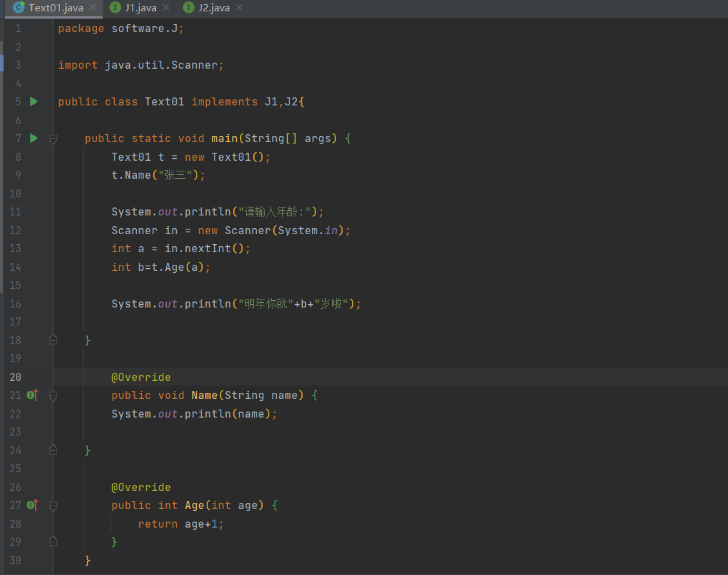Open implemented method marker on line 21
Viewport: 728px width, 575px height.
[32, 396]
